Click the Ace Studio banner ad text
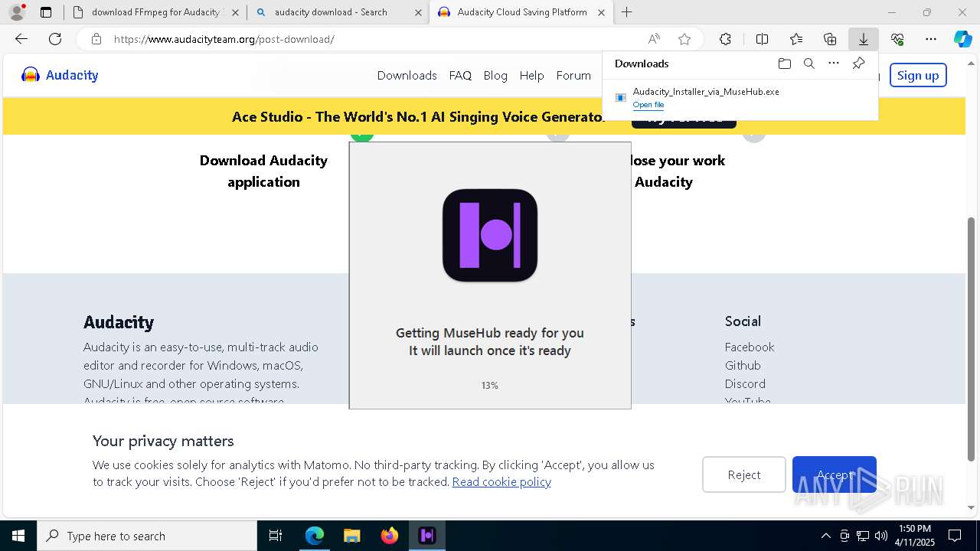The width and height of the screenshot is (980, 551). click(418, 117)
